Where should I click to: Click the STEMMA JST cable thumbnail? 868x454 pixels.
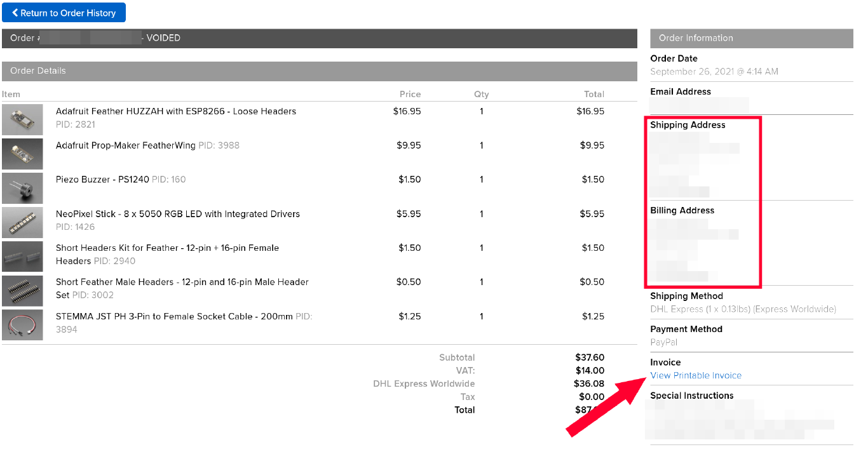(x=22, y=324)
